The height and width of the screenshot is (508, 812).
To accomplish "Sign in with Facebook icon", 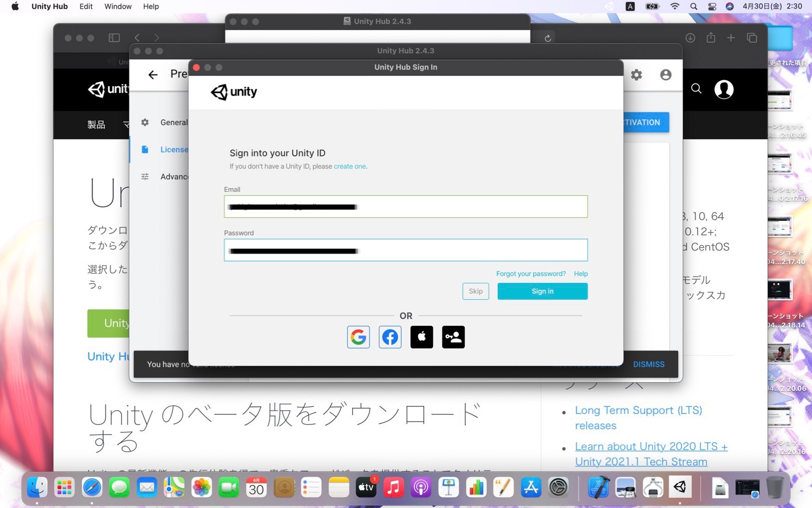I will [390, 337].
